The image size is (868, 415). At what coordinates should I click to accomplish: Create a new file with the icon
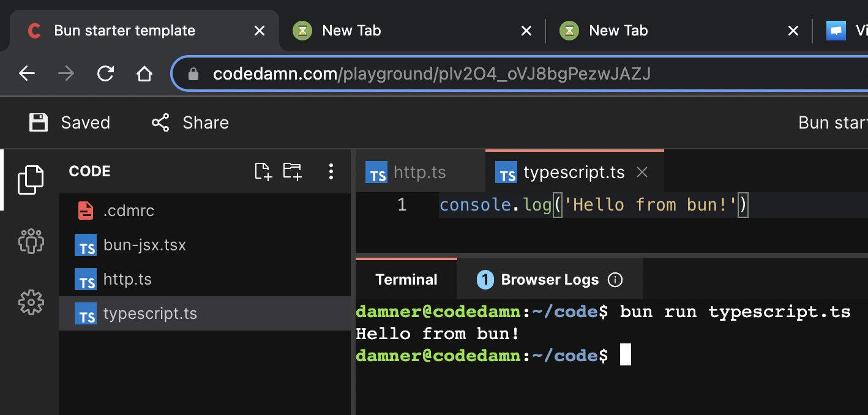pos(263,171)
